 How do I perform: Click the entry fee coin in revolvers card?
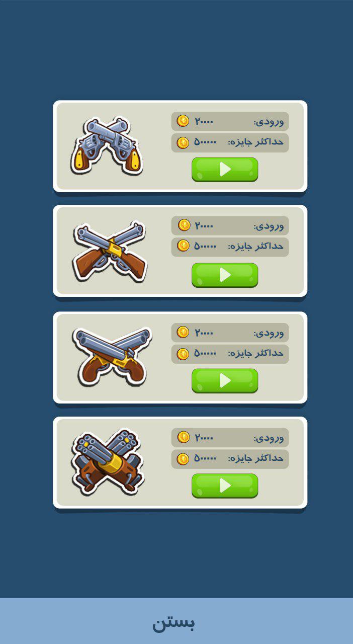(183, 121)
